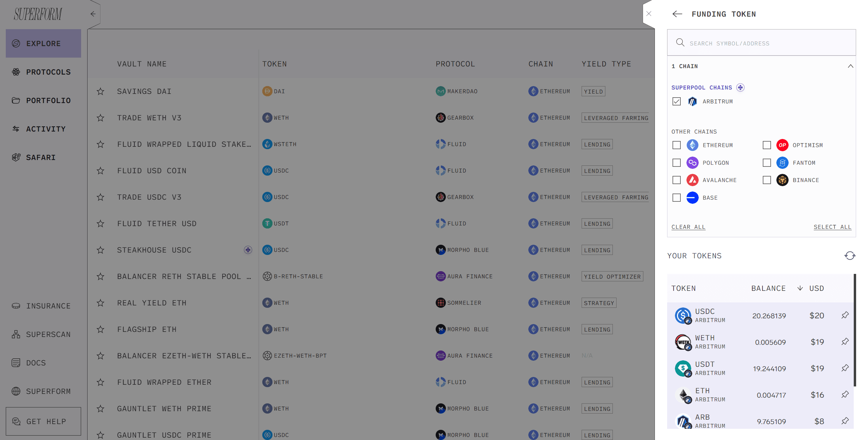Viewport: 868px width, 440px height.
Task: Sort tokens by USD arrow
Action: tap(800, 288)
